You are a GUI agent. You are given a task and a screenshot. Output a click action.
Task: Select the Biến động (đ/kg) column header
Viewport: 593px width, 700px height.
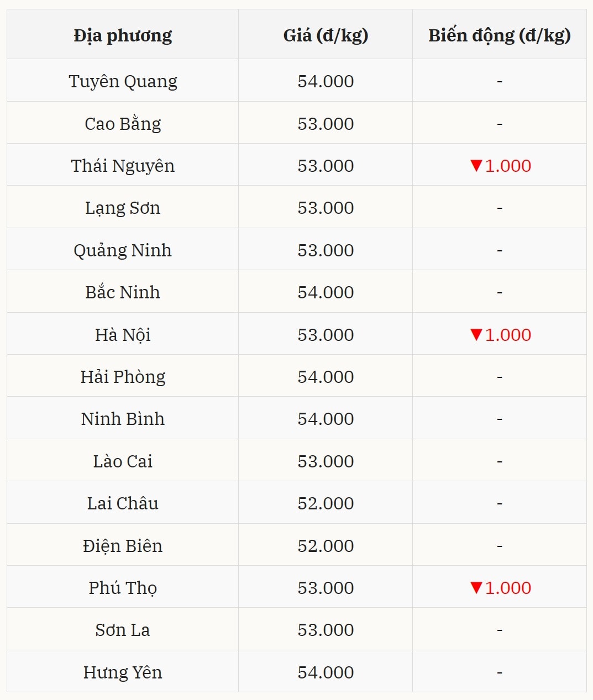[499, 35]
